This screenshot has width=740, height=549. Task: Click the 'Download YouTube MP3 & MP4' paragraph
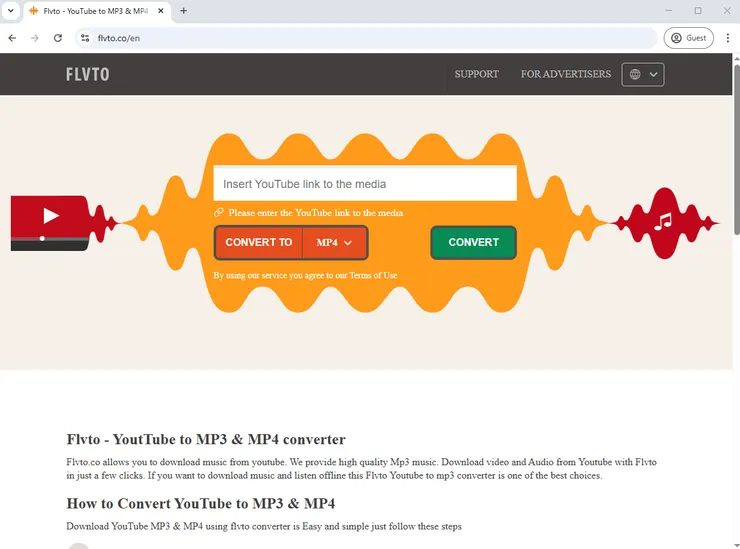coord(264,526)
